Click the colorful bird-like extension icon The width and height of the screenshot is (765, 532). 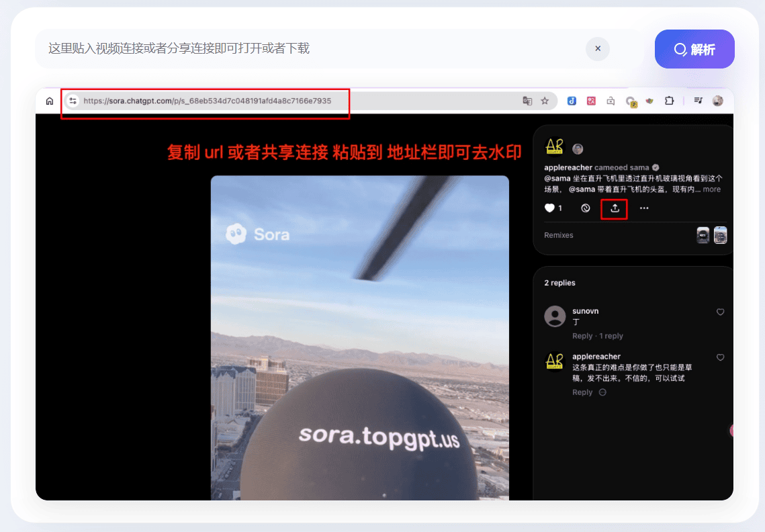pos(649,101)
